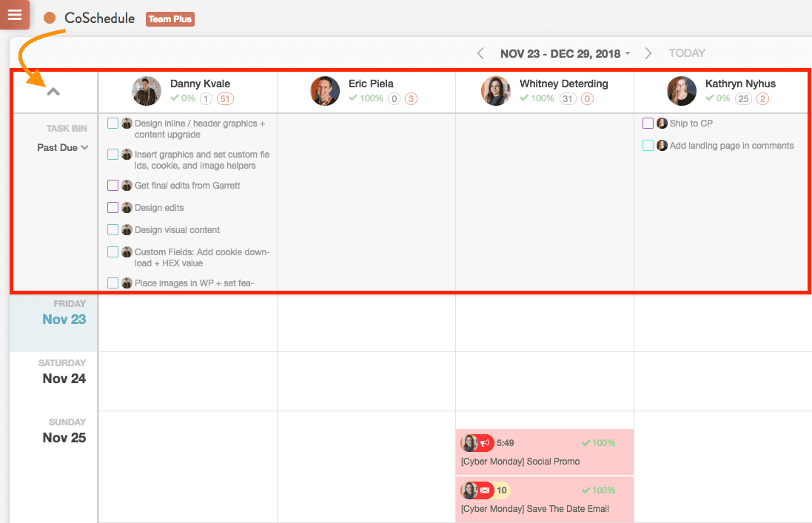Click envelope email icon on Save The Date

485,490
